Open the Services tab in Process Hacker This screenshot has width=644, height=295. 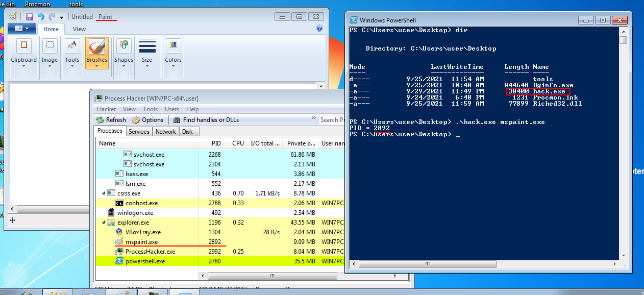point(139,131)
